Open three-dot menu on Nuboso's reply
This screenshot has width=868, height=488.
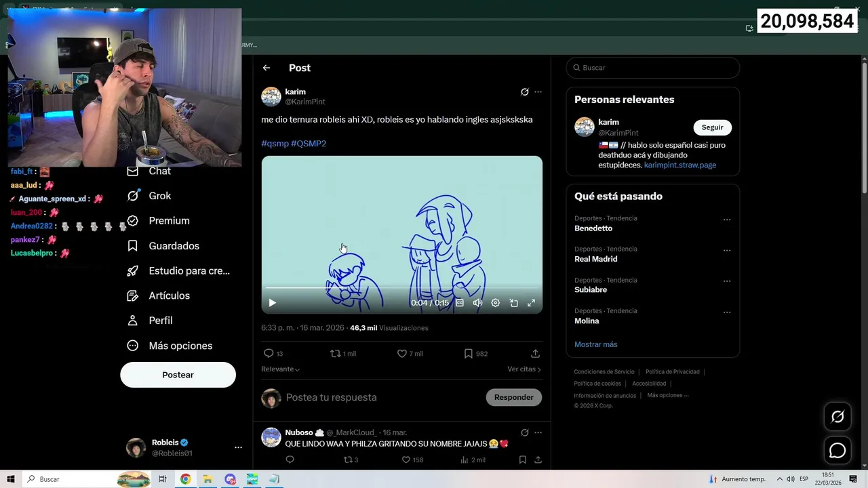pos(538,432)
